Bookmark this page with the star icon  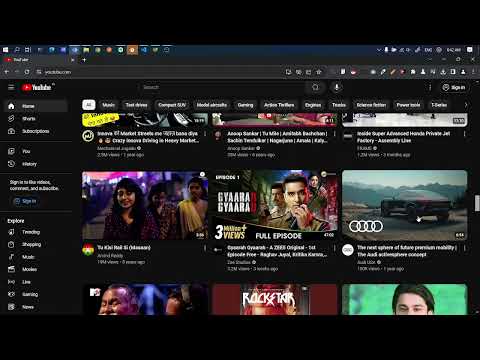[319, 72]
